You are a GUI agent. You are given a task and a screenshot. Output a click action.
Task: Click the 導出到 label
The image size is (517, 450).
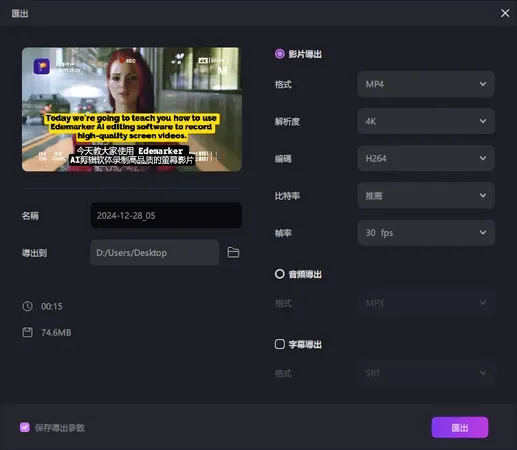34,253
